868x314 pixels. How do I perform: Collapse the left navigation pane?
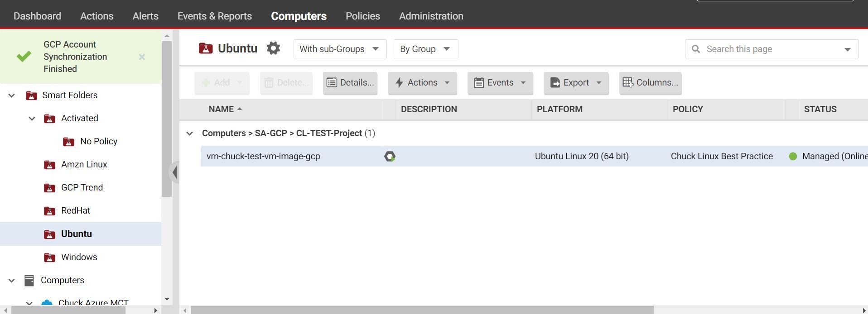click(x=174, y=172)
